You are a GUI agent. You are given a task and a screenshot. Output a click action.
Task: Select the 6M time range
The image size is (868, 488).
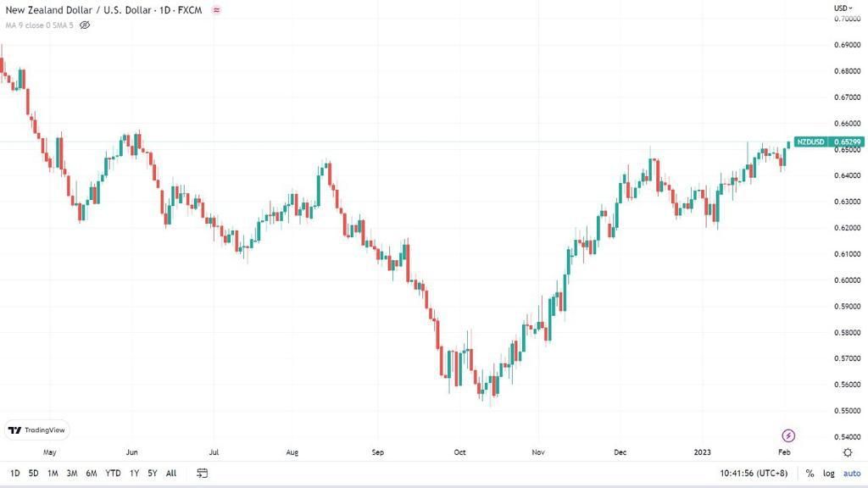(x=92, y=473)
